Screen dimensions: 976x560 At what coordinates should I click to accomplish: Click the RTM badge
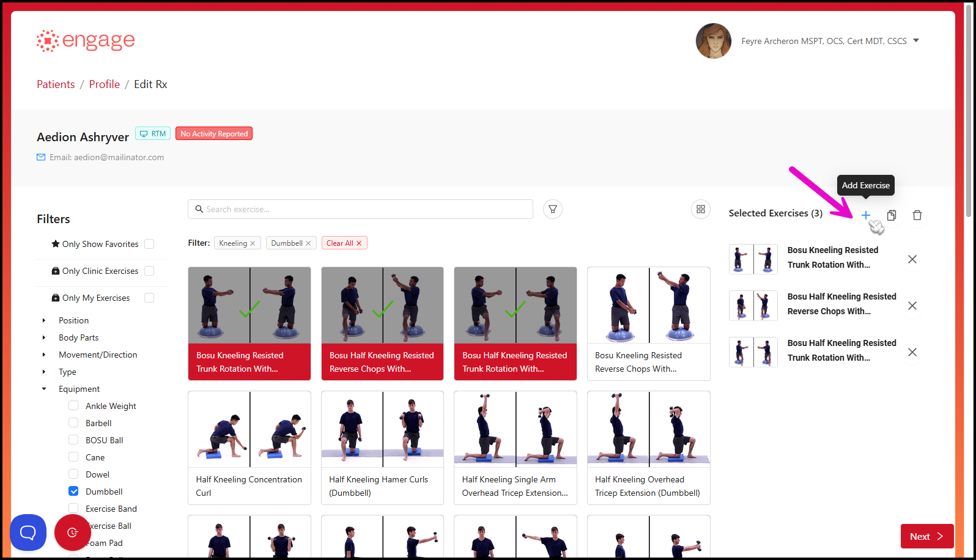tap(153, 133)
